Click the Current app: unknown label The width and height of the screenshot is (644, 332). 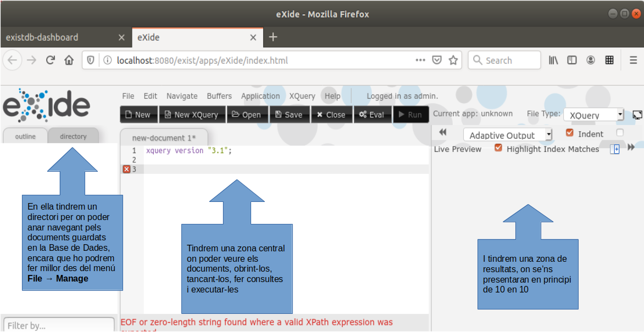click(x=473, y=114)
